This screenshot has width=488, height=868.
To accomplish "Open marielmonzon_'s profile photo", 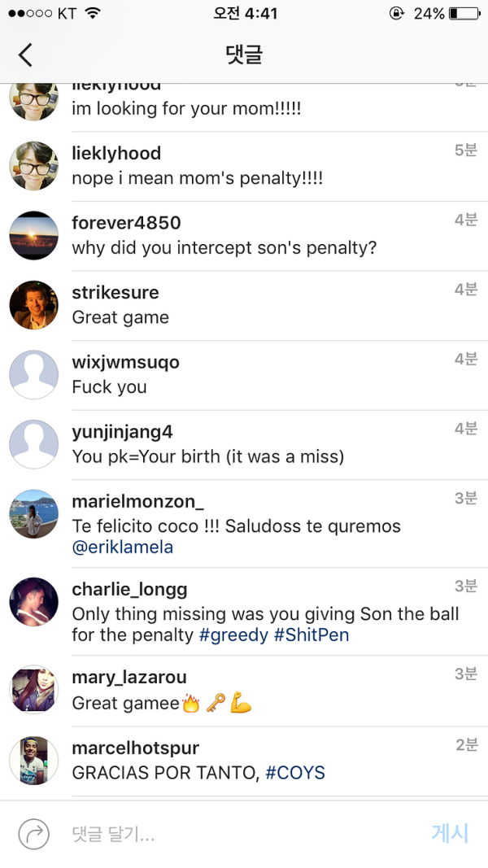I will click(34, 514).
